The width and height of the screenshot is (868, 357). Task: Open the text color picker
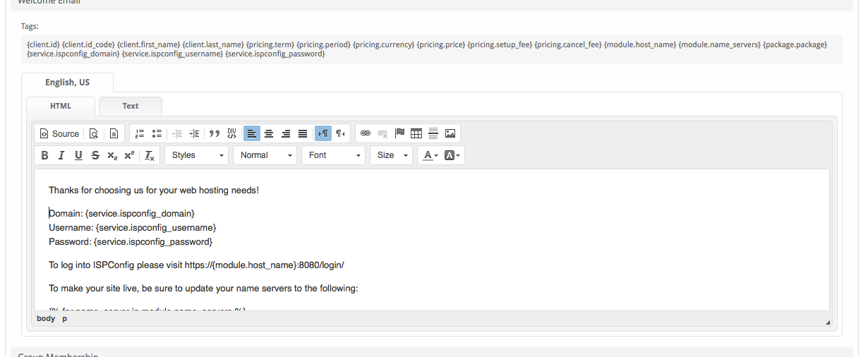click(x=430, y=155)
